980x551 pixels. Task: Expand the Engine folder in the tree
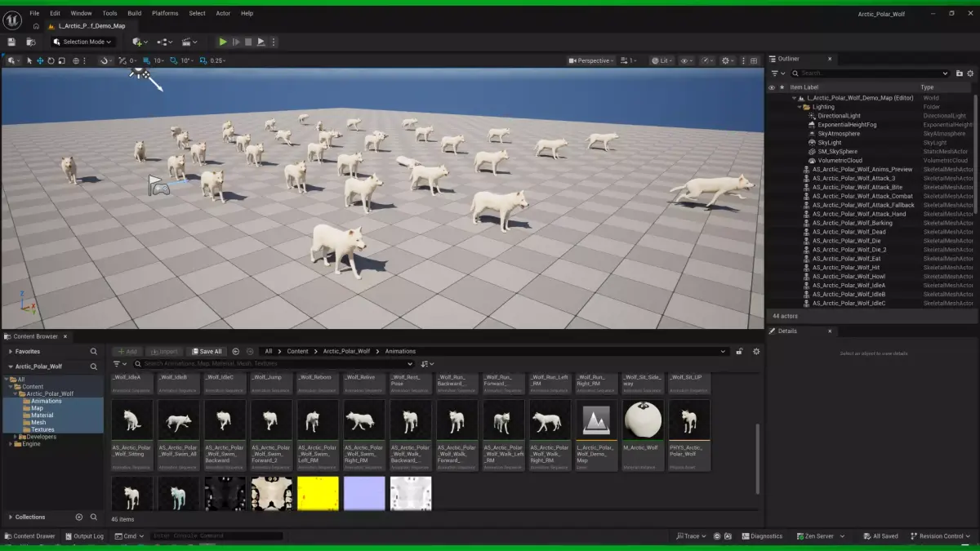[x=10, y=443]
